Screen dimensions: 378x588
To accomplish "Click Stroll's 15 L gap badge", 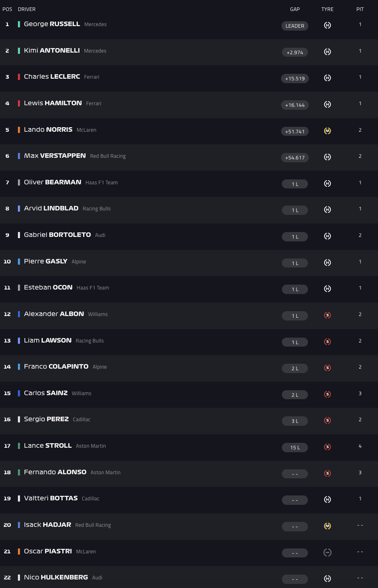I will pyautogui.click(x=295, y=447).
